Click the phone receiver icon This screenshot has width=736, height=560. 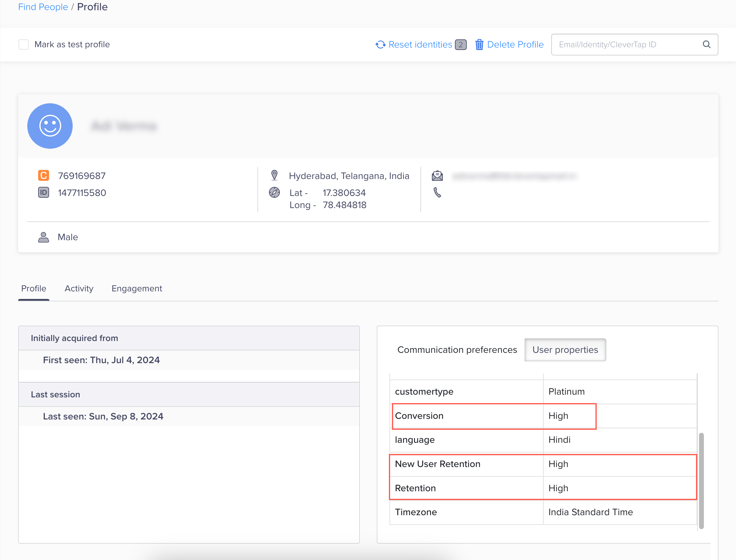point(437,193)
